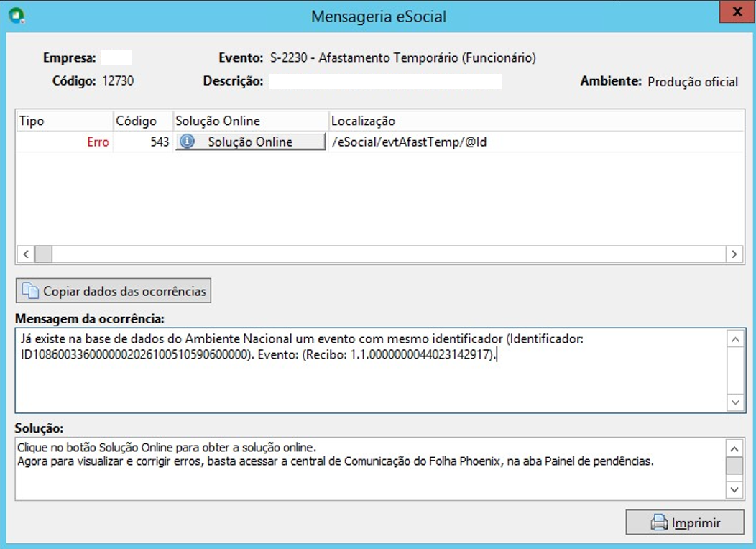Close the Mensageria eSocial window
756x549 pixels.
[737, 12]
